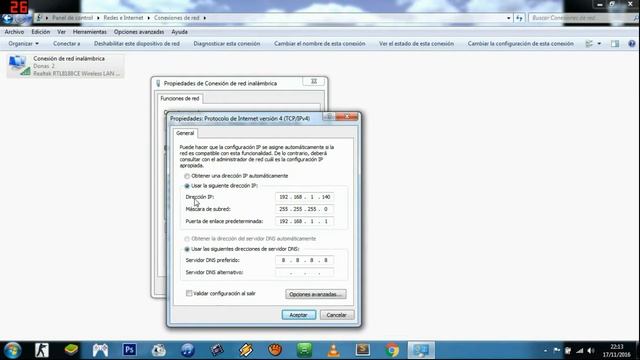Click the Dirección IP field
This screenshot has height=360, width=640.
304,197
